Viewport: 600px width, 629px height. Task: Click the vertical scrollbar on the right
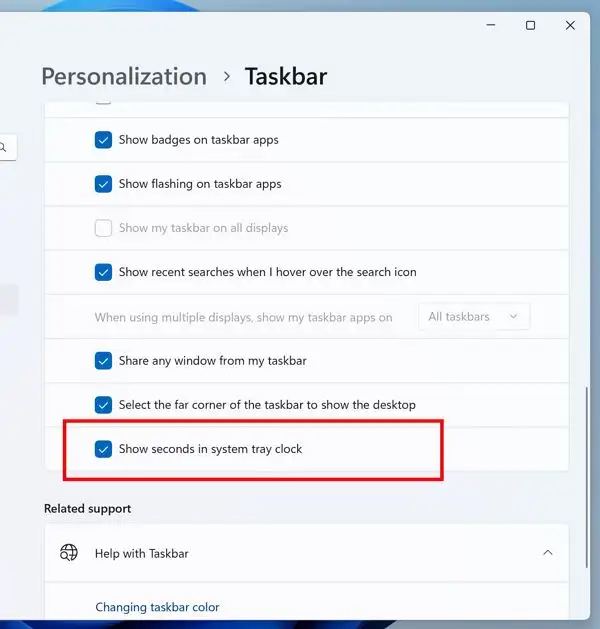click(x=586, y=450)
